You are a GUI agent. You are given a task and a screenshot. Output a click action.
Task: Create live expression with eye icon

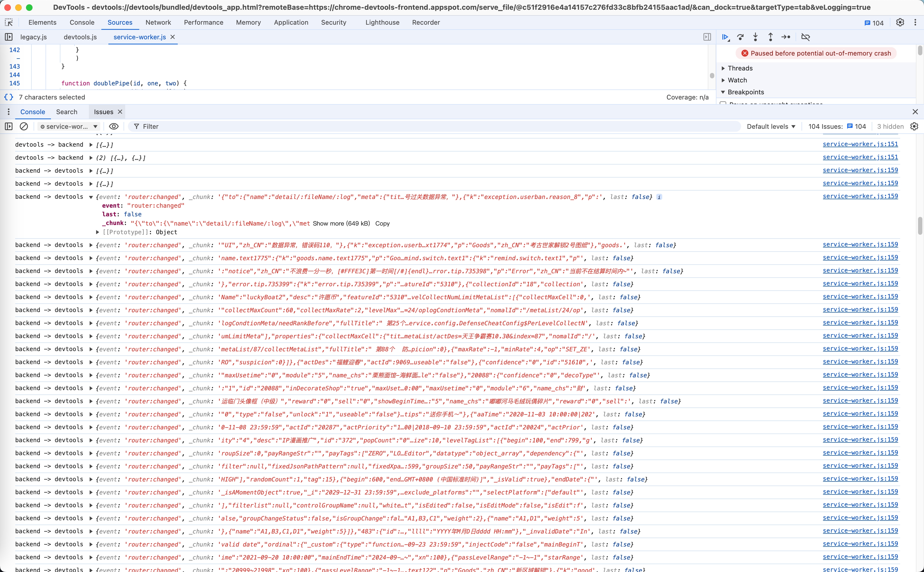[114, 126]
